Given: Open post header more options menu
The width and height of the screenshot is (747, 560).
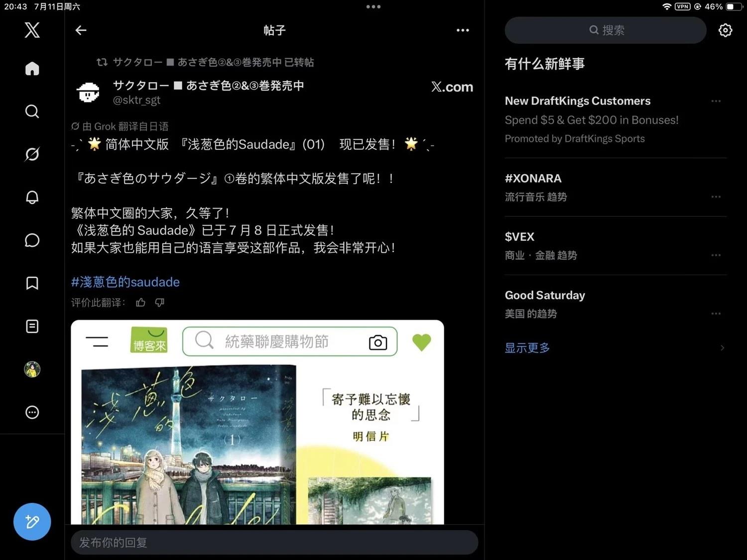Looking at the screenshot, I should coord(463,30).
